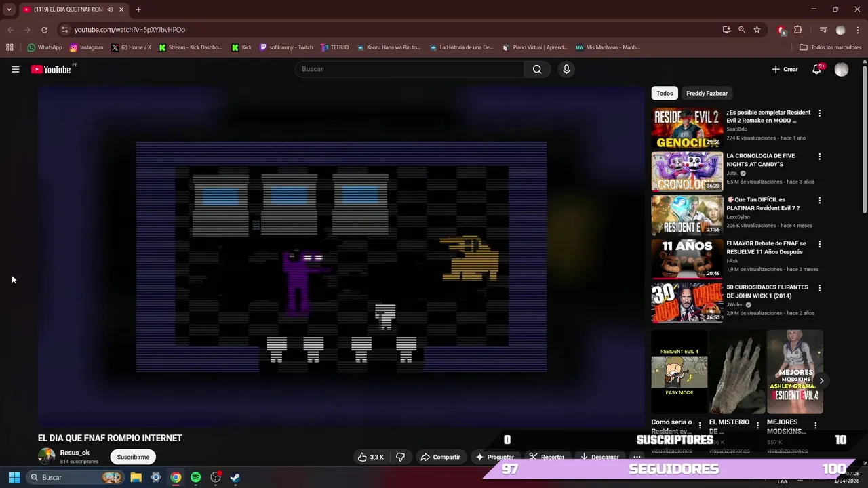Subscribe with the Suscribirme button
The image size is (868, 488).
[133, 457]
